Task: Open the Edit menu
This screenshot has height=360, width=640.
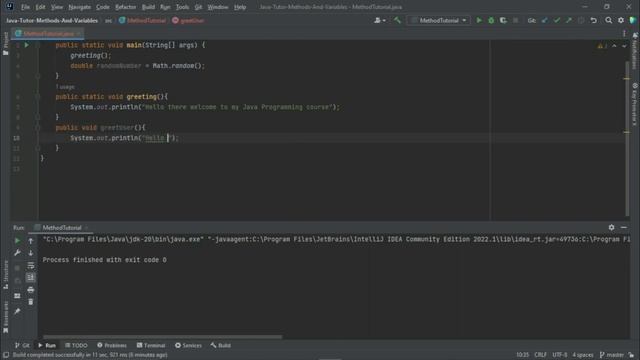Action: click(x=40, y=7)
